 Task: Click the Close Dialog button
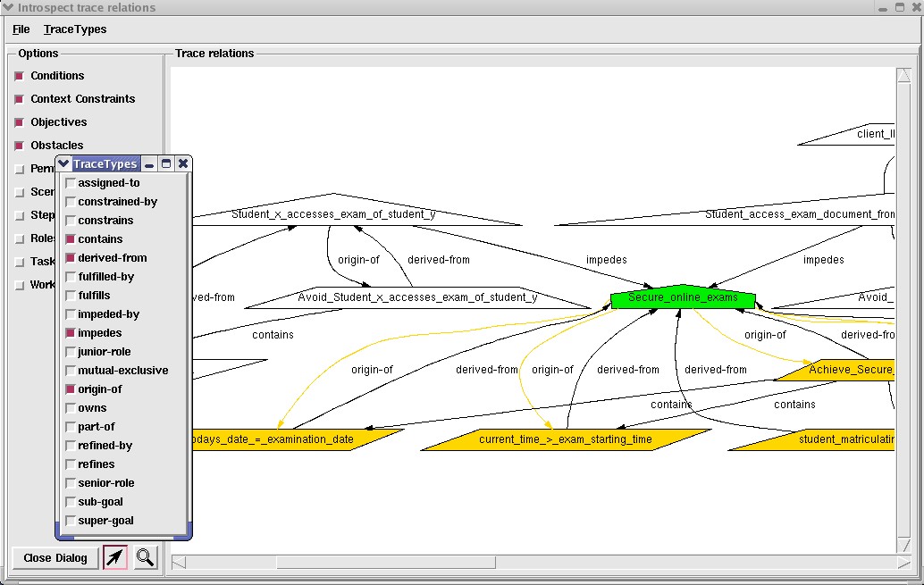(55, 558)
